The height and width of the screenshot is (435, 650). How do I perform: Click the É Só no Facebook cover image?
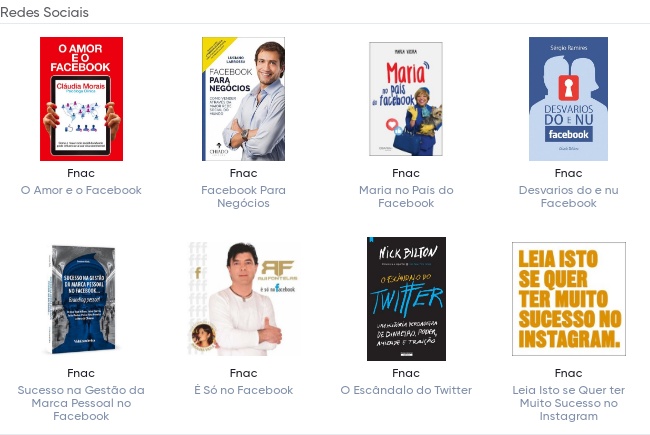(x=243, y=299)
